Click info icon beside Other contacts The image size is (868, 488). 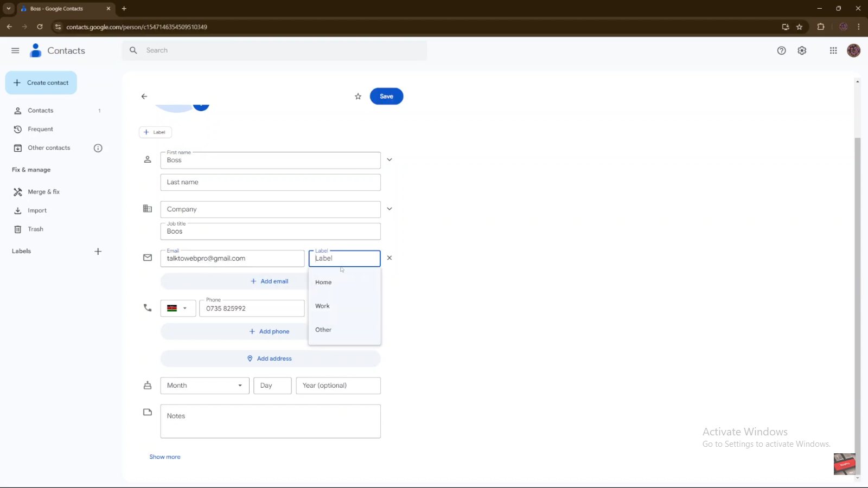click(98, 148)
